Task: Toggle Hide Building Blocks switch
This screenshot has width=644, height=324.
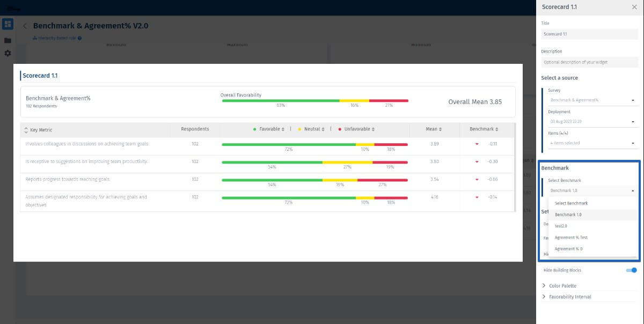Action: (x=631, y=270)
